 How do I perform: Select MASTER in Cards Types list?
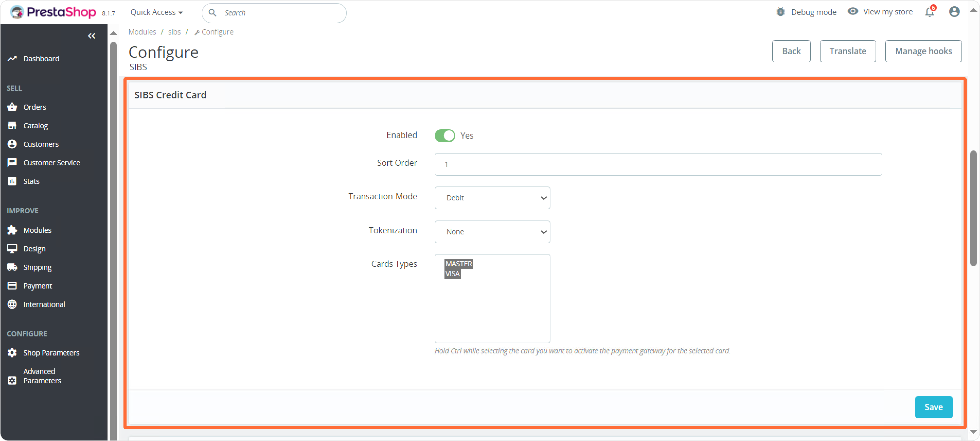pyautogui.click(x=459, y=264)
